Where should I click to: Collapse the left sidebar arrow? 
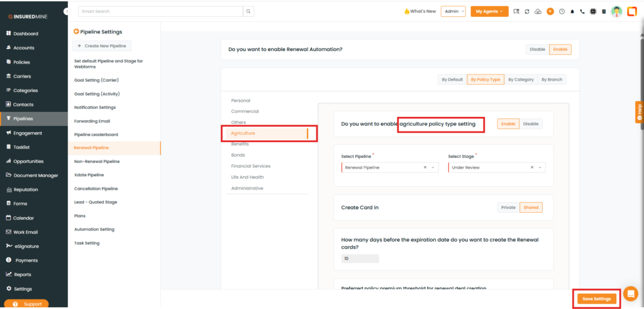click(67, 11)
